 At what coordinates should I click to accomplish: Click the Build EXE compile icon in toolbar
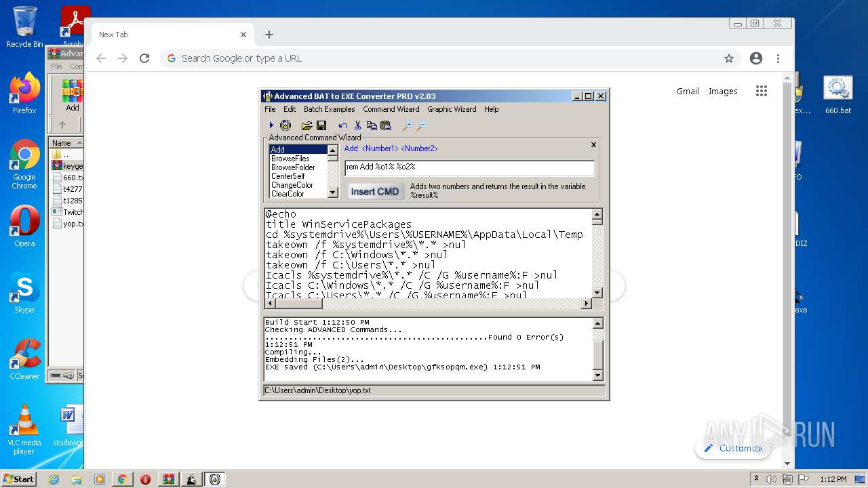pos(285,125)
